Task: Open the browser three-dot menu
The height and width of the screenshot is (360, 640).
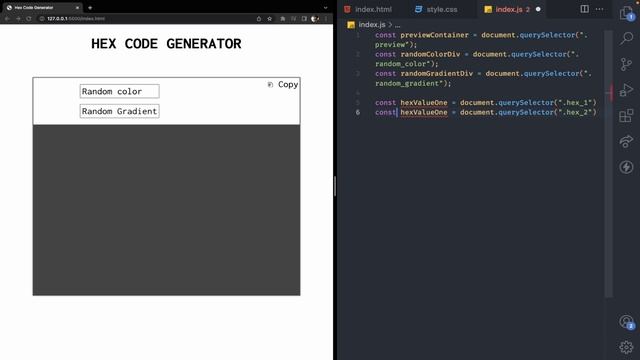Action: point(326,18)
